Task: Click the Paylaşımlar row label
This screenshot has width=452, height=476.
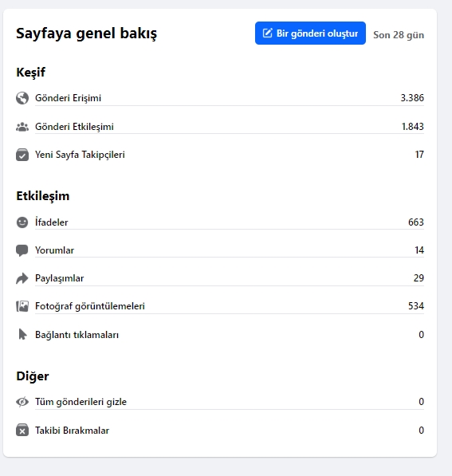Action: 60,278
